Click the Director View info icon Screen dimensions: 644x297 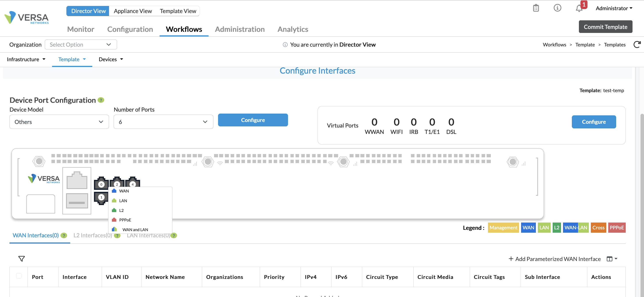click(285, 45)
